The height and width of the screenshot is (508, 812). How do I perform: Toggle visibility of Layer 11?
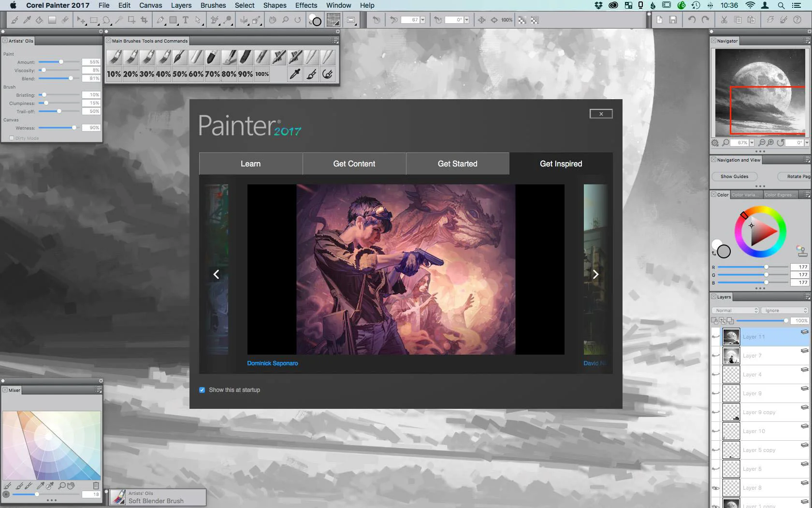click(716, 337)
